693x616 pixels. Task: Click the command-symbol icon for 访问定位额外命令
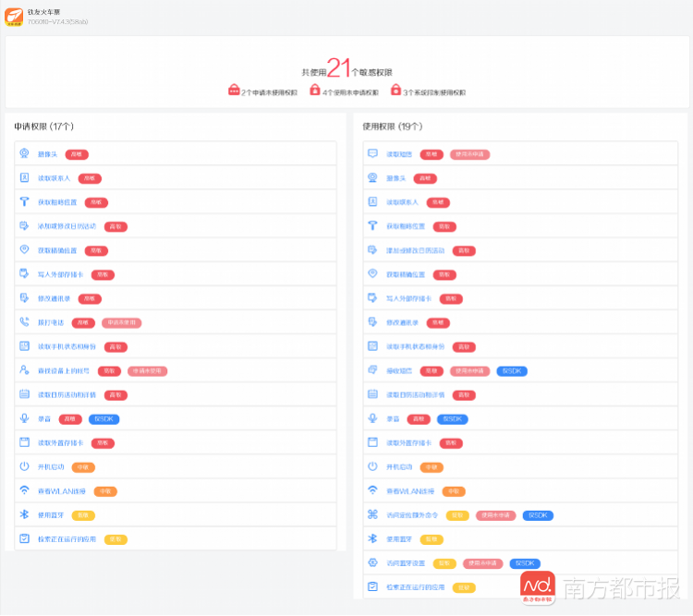[372, 514]
